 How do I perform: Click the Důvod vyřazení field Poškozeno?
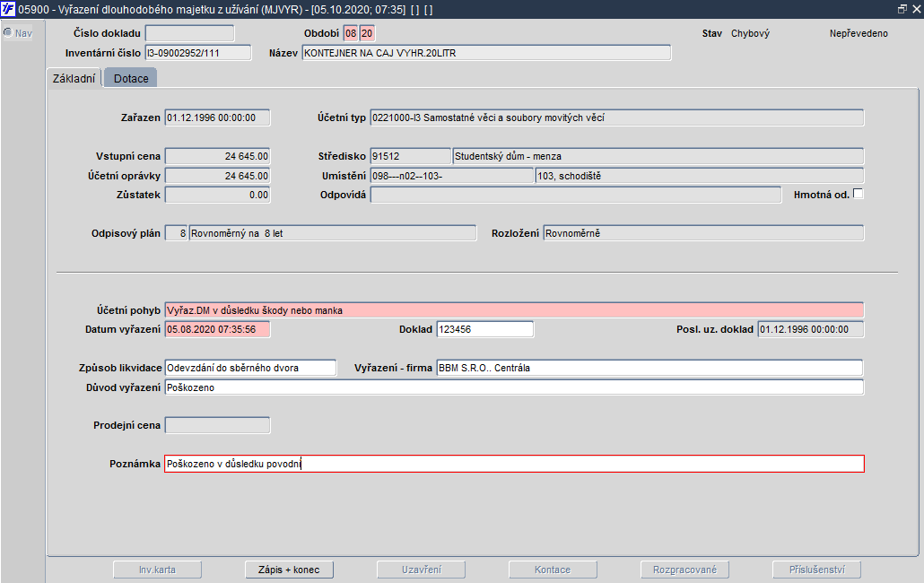514,387
